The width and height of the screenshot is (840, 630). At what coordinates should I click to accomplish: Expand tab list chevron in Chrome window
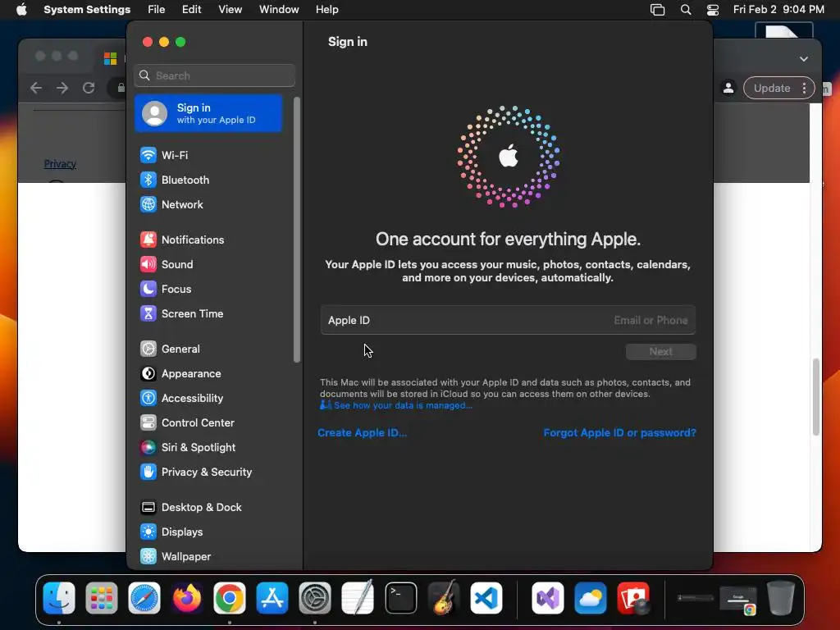click(804, 59)
